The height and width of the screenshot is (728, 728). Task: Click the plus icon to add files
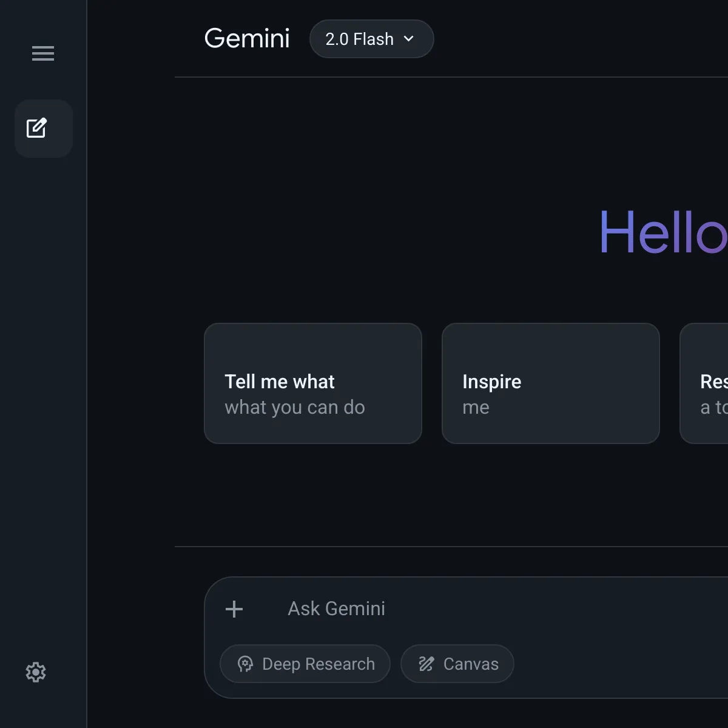tap(234, 609)
